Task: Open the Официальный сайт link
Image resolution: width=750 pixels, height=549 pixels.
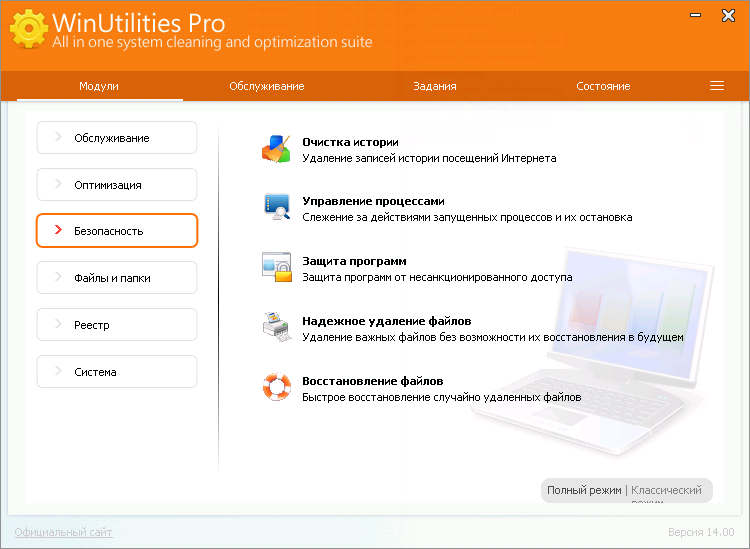Action: pos(63,532)
